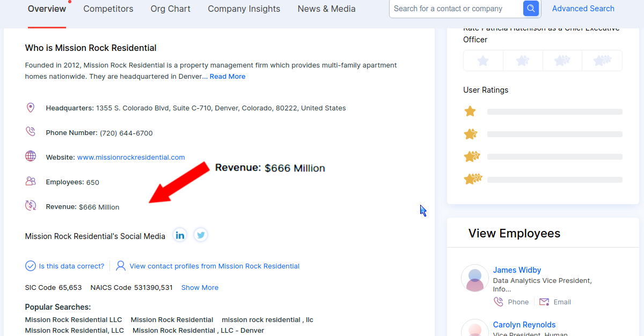
Task: Click the one-star user ratings bar
Action: [x=554, y=112]
